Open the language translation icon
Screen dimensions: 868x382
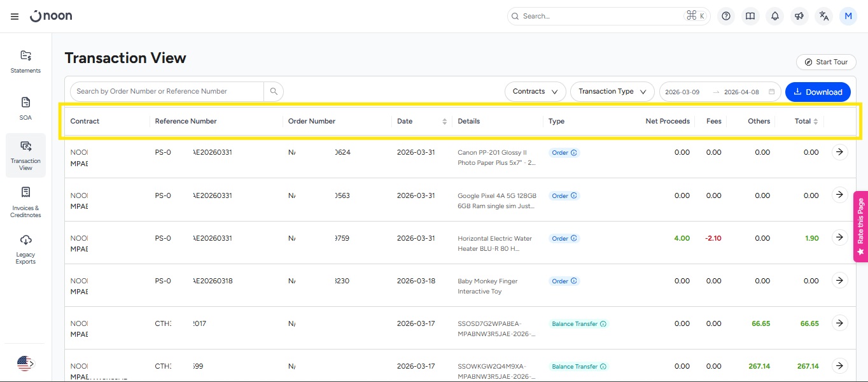pyautogui.click(x=824, y=17)
